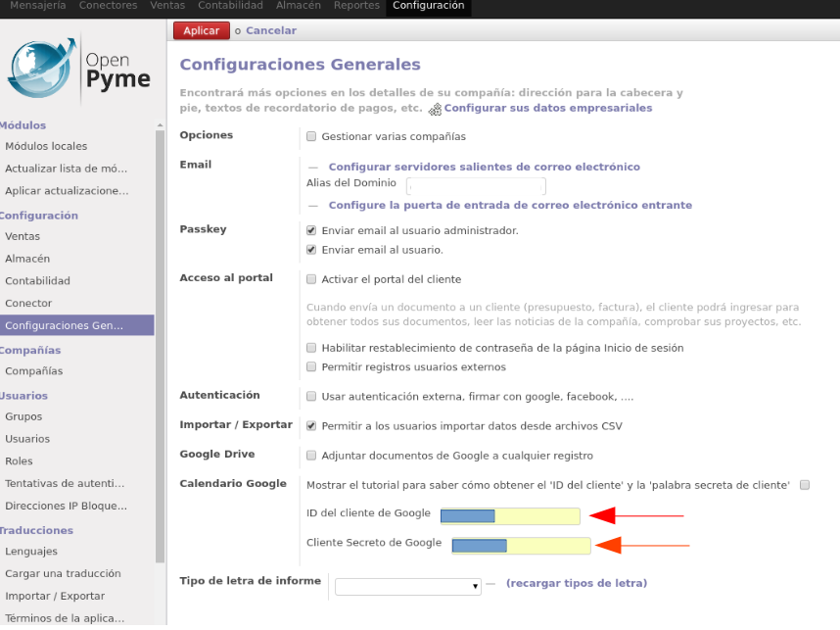This screenshot has width=840, height=630.
Task: Open Configurar sus datos empresariales link
Action: click(548, 108)
